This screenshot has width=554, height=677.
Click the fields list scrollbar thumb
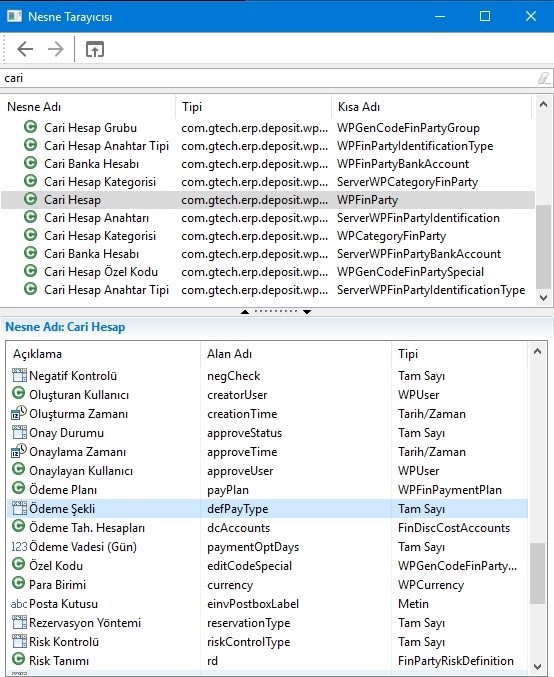pyautogui.click(x=537, y=573)
